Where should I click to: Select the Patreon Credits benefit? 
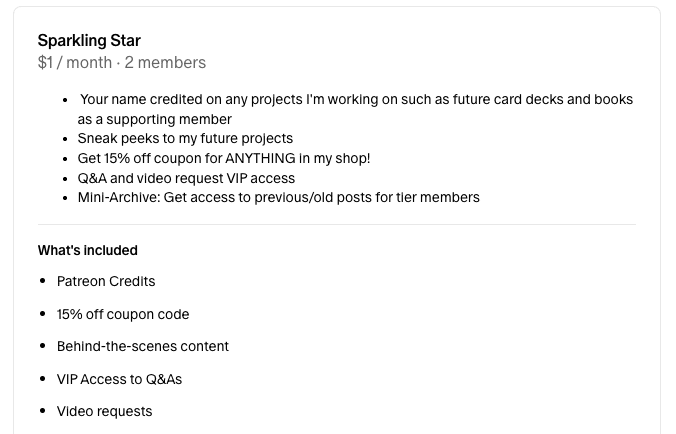point(106,281)
